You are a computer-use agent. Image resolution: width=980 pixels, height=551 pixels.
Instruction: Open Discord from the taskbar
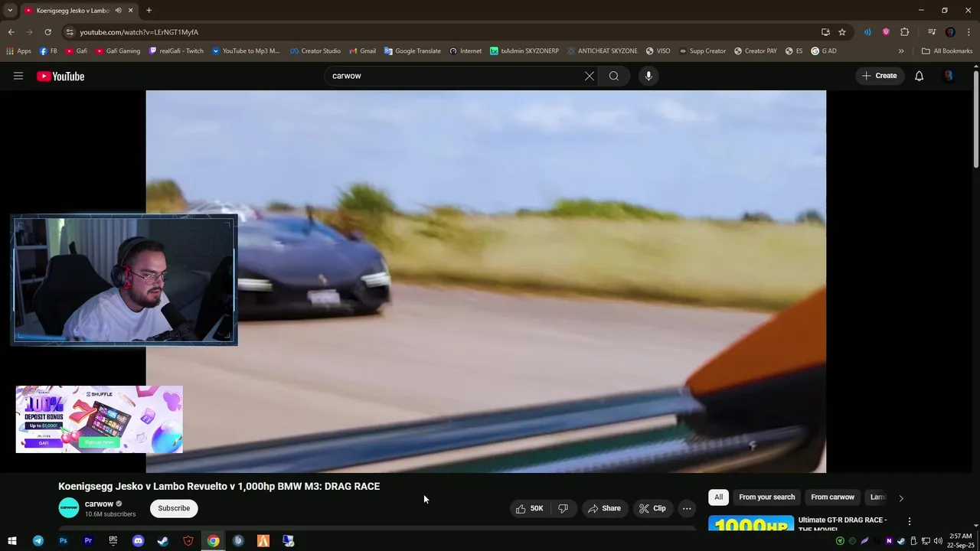[138, 541]
